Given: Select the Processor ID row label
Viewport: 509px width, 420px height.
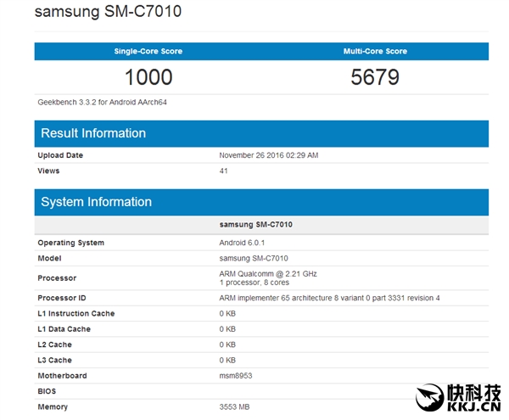Looking at the screenshot, I should pos(62,298).
